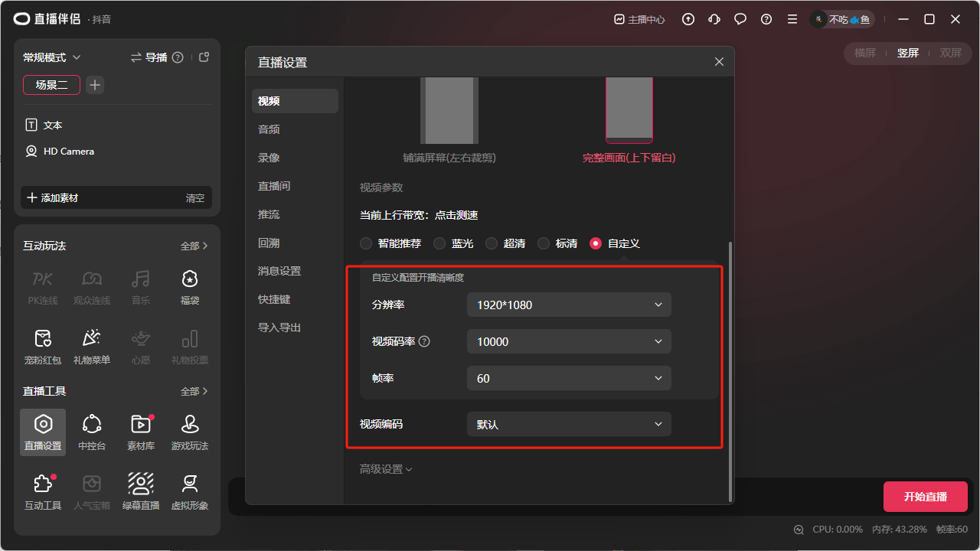Add a new scene with plus button
The height and width of the screenshot is (551, 980).
(95, 85)
